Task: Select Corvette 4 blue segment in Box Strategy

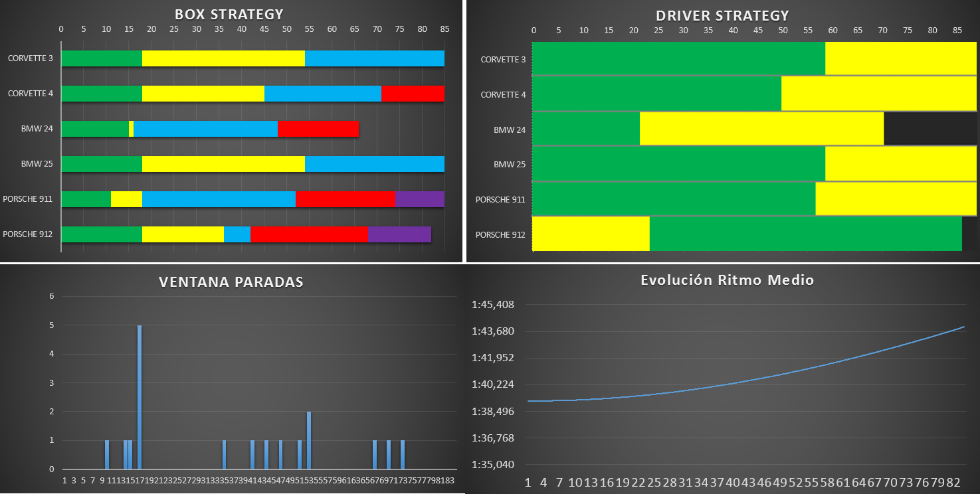Action: click(323, 94)
